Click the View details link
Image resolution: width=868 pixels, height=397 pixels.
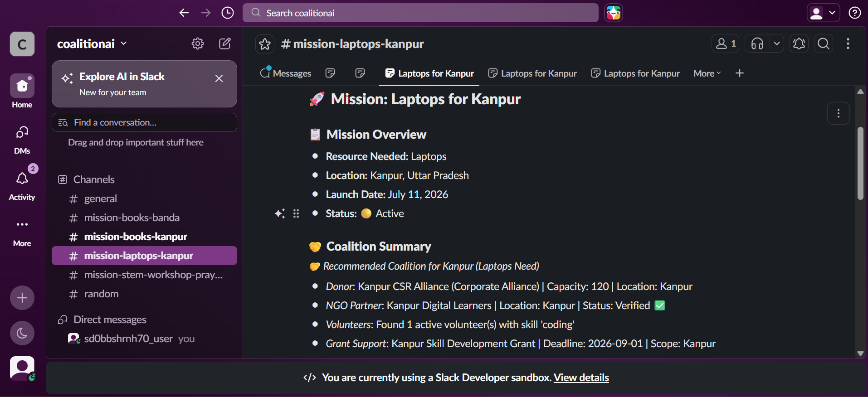pyautogui.click(x=581, y=378)
